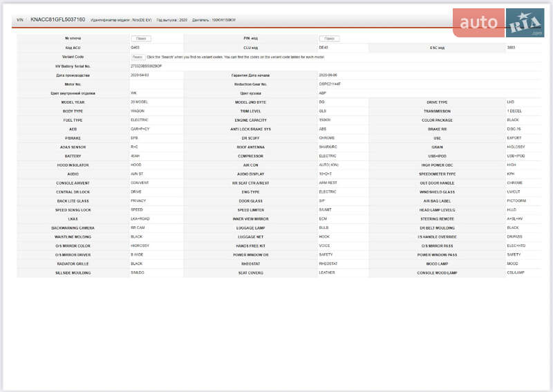Click the Reduction Gear No. value
Viewport: 553px width, 392px height.
[x=330, y=84]
